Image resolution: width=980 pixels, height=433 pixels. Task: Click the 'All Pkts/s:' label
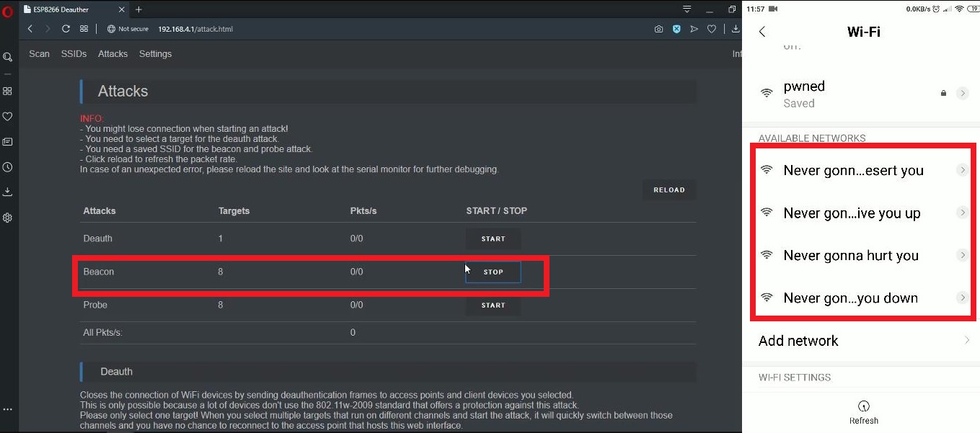pyautogui.click(x=102, y=333)
